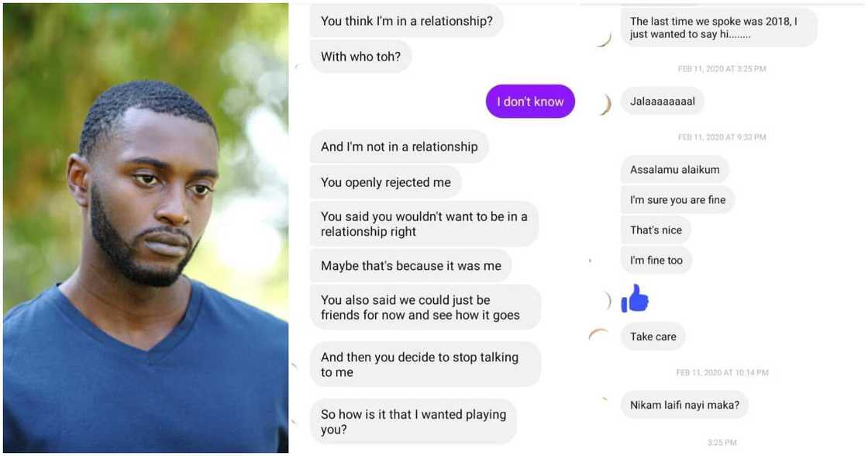Click the "You openly rejected me" bubble

[385, 182]
